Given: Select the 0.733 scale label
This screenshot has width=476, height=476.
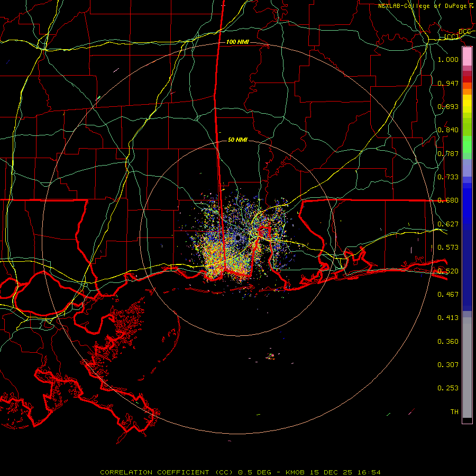Looking at the screenshot, I should click(x=448, y=177).
